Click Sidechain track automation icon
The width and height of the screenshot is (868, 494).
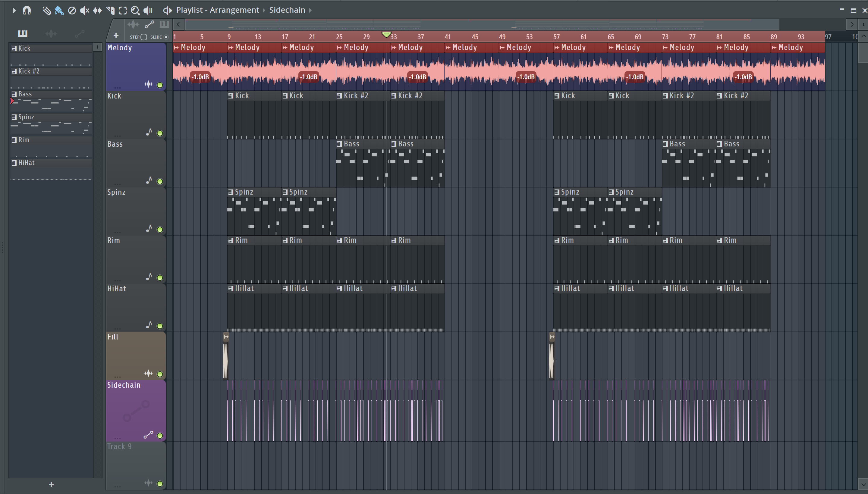point(148,435)
